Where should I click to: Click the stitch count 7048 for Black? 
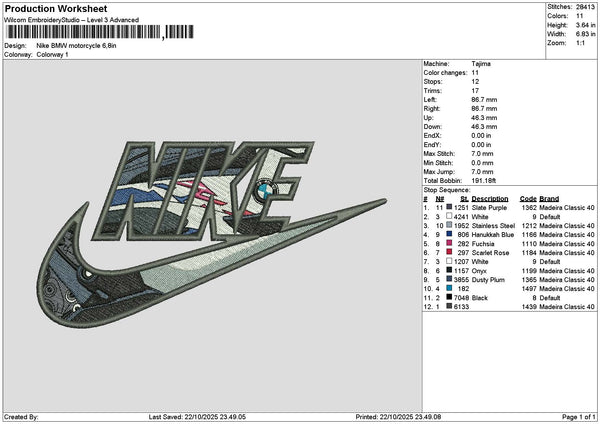click(461, 297)
